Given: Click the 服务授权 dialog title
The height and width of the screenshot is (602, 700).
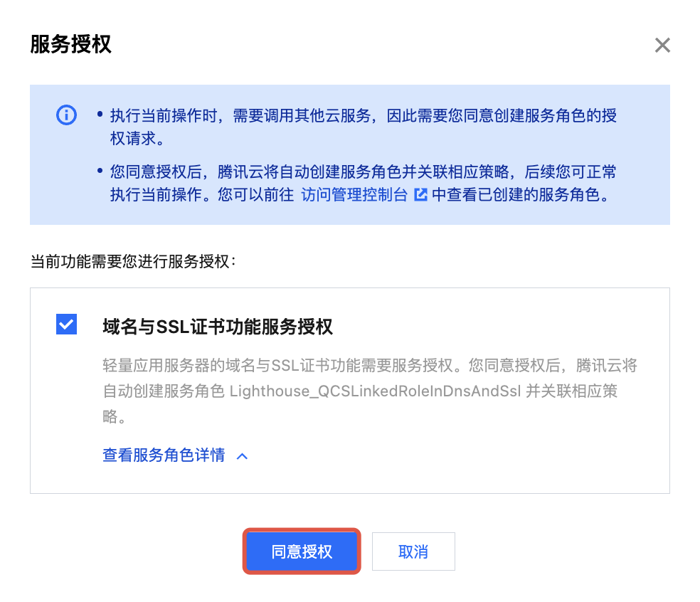Looking at the screenshot, I should click(x=71, y=44).
